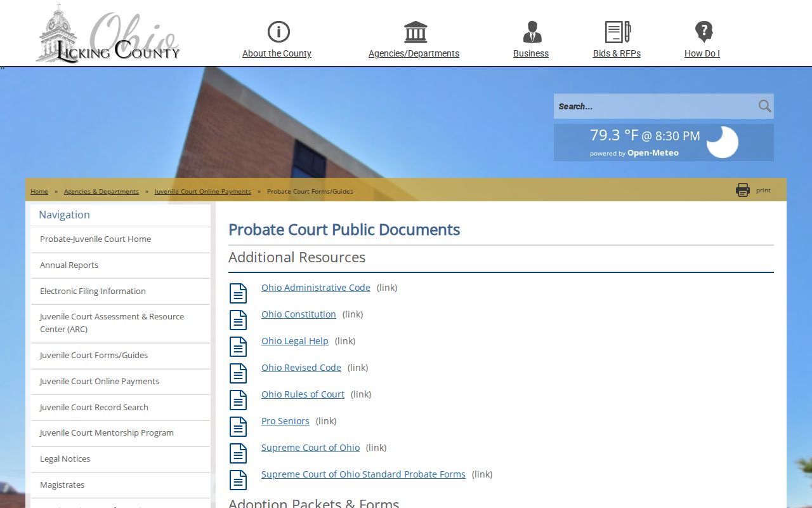This screenshot has height=508, width=812.
Task: Click the Agencies/Departments building icon
Action: click(x=416, y=32)
